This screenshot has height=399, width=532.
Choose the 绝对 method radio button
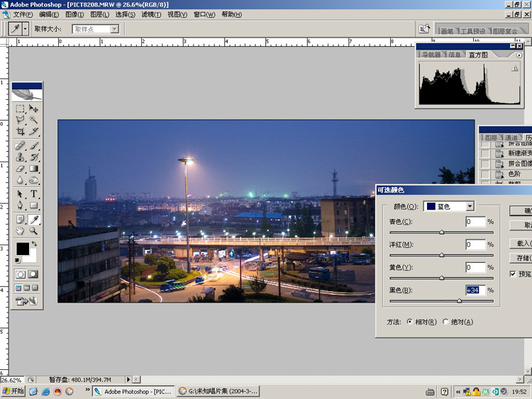point(445,322)
